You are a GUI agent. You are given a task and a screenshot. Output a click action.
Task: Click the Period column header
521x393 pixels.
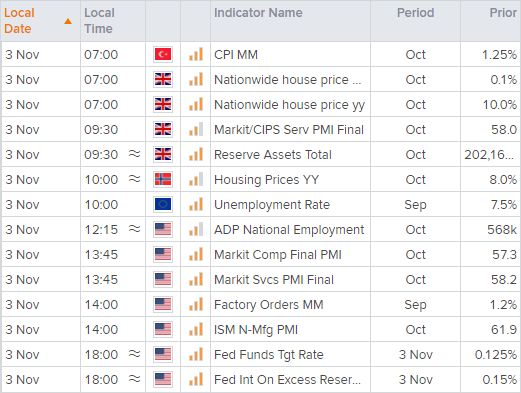415,13
